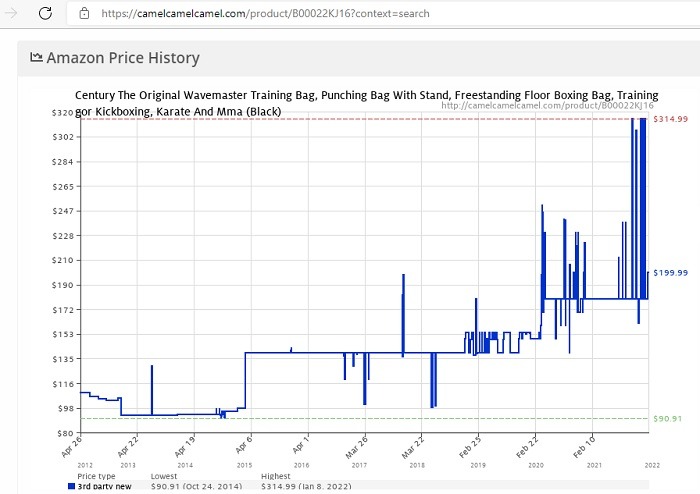This screenshot has height=494, width=700.
Task: Click the lock icon in address bar
Action: [84, 13]
